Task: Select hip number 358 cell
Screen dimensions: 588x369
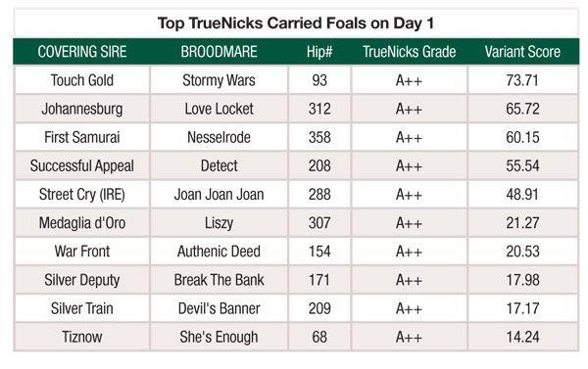Action: click(319, 137)
